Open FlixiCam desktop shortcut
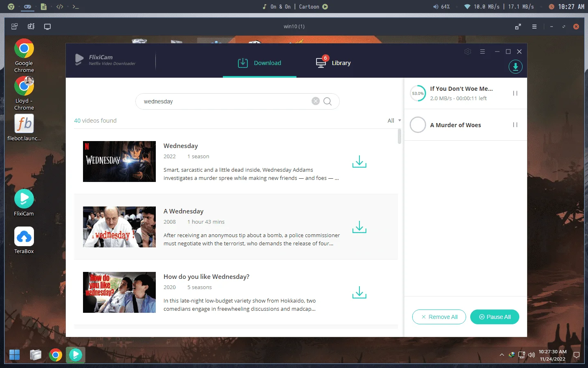The image size is (588, 368). (x=24, y=203)
